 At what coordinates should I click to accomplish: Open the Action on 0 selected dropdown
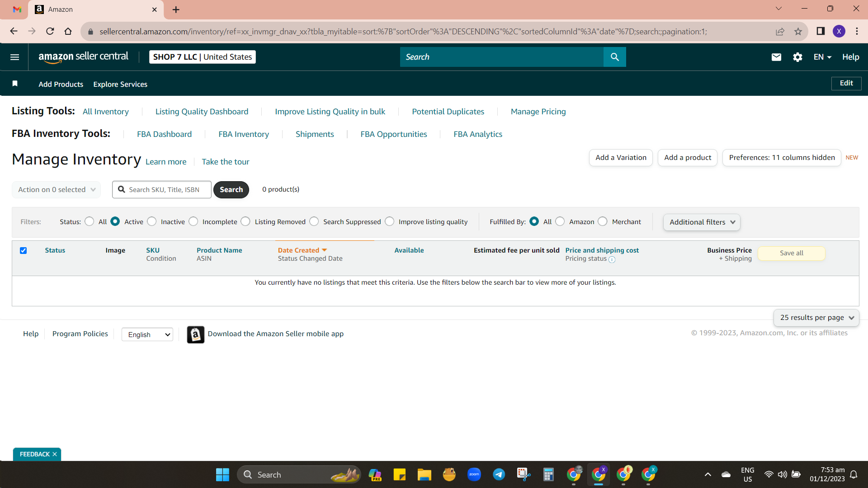click(57, 190)
